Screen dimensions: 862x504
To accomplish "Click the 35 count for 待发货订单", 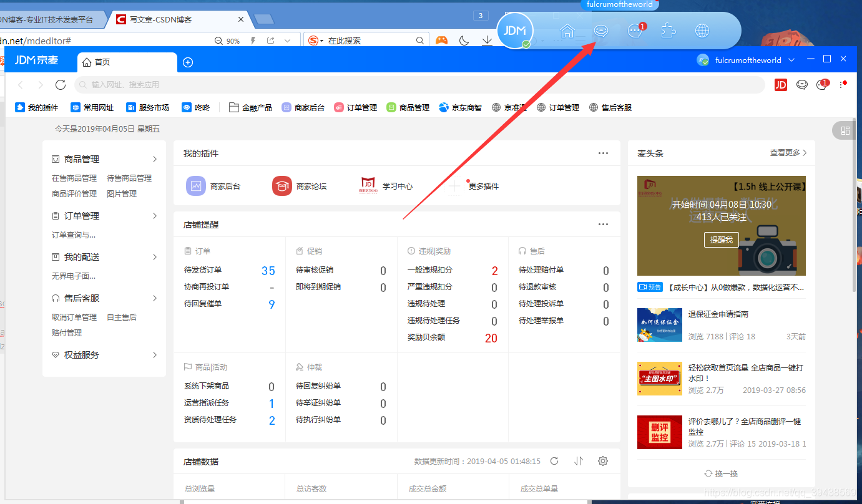I will (268, 271).
